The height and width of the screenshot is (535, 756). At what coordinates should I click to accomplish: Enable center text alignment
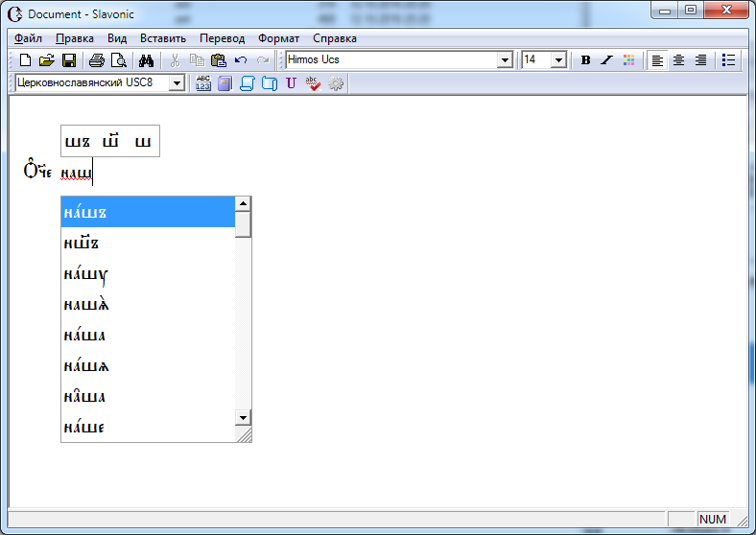click(x=679, y=60)
